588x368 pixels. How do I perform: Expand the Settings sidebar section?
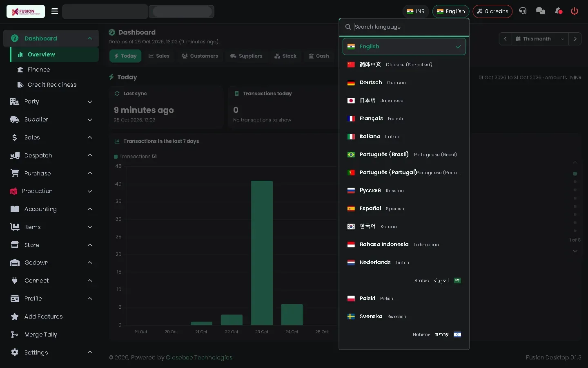90,352
